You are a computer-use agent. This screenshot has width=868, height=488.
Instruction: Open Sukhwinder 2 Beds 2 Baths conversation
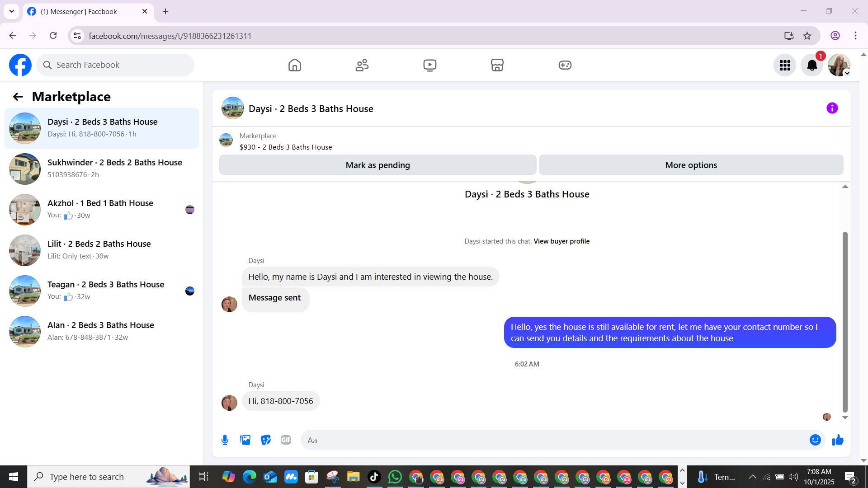(102, 169)
